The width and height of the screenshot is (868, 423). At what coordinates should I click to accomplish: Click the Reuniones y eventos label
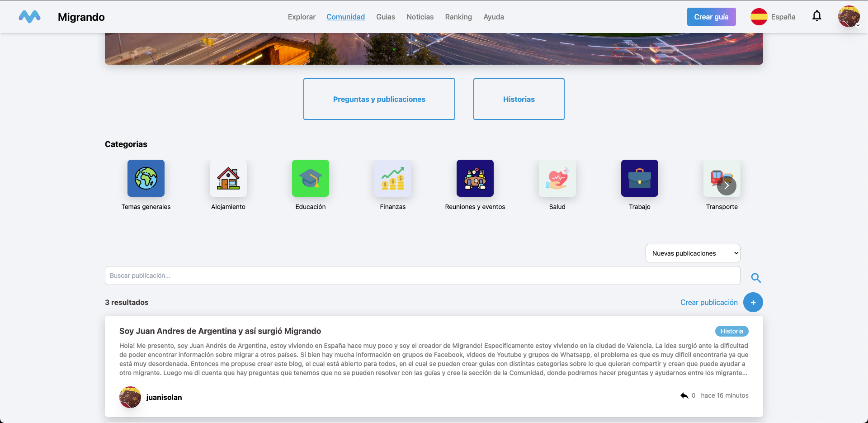[475, 207]
